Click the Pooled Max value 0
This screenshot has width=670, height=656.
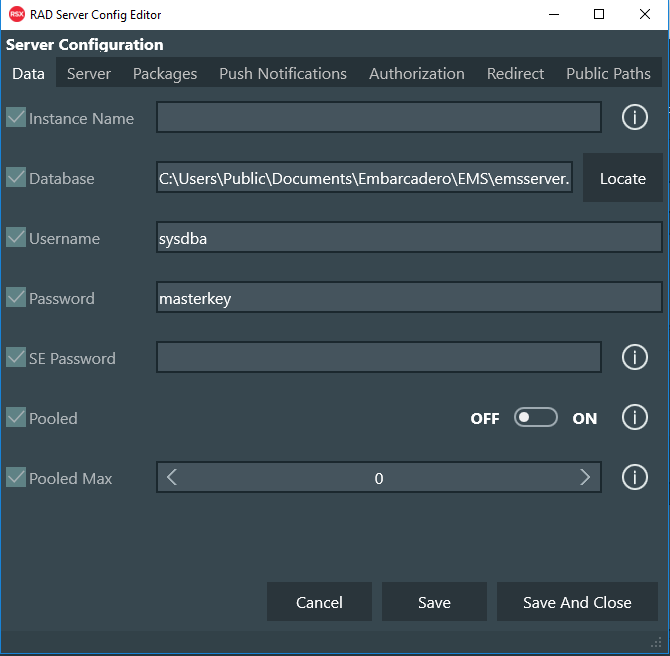pos(379,478)
